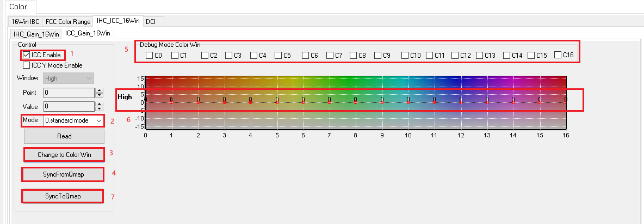Image resolution: width=644 pixels, height=224 pixels.
Task: Increase the Value field with up arrow
Action: 99,104
